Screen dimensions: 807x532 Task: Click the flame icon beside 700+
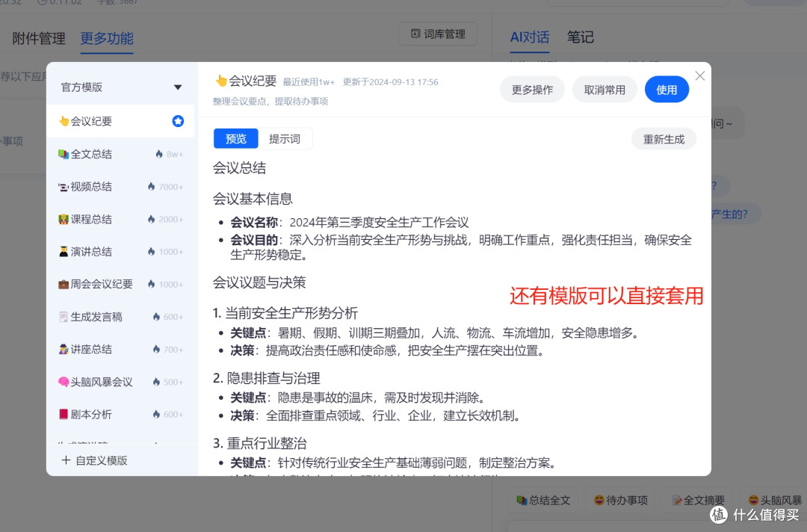point(156,350)
